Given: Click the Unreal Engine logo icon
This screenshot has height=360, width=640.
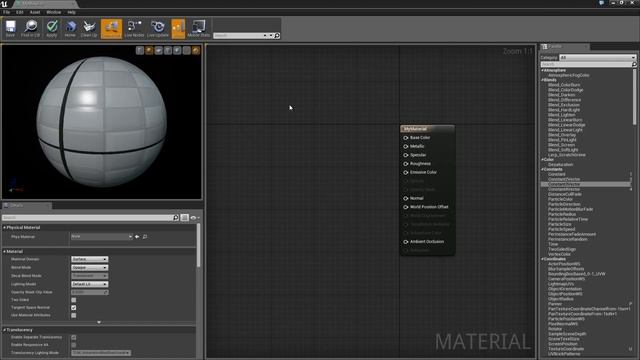Looking at the screenshot, I should point(4,4).
